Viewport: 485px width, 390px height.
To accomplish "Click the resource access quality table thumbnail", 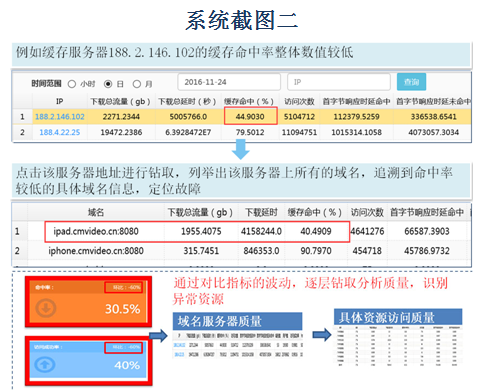I will [x=398, y=346].
